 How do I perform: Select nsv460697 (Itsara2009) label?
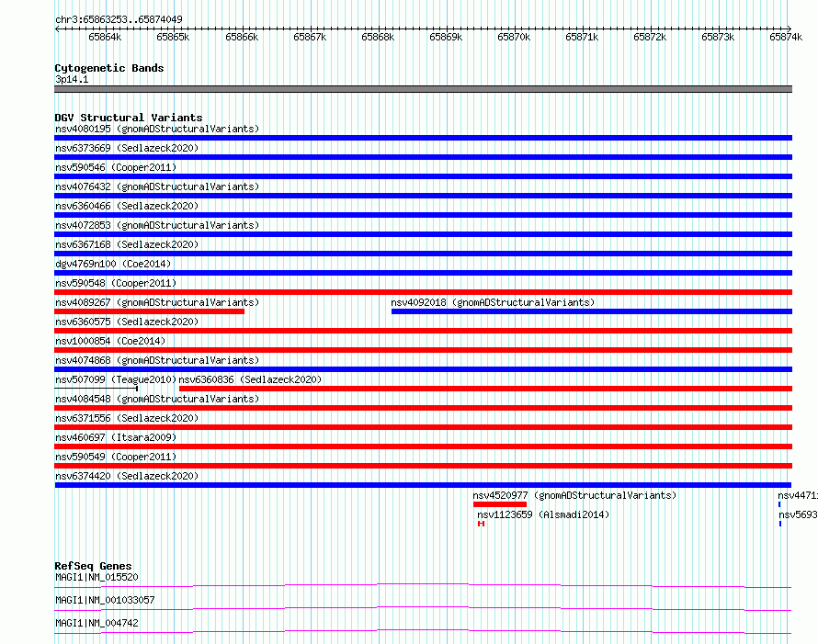[x=116, y=437]
